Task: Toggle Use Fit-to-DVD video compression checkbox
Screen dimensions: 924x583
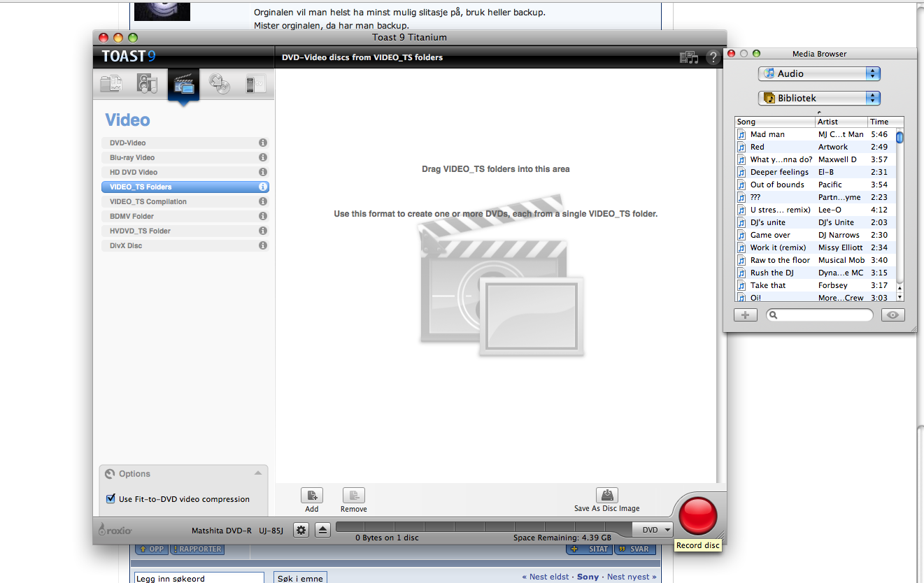Action: pyautogui.click(x=110, y=498)
